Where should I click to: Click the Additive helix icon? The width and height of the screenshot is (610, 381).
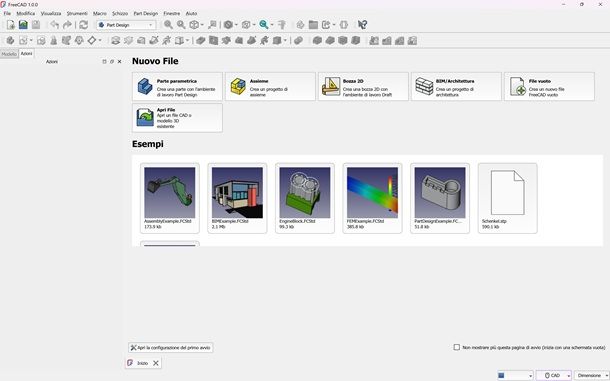[x=167, y=40]
